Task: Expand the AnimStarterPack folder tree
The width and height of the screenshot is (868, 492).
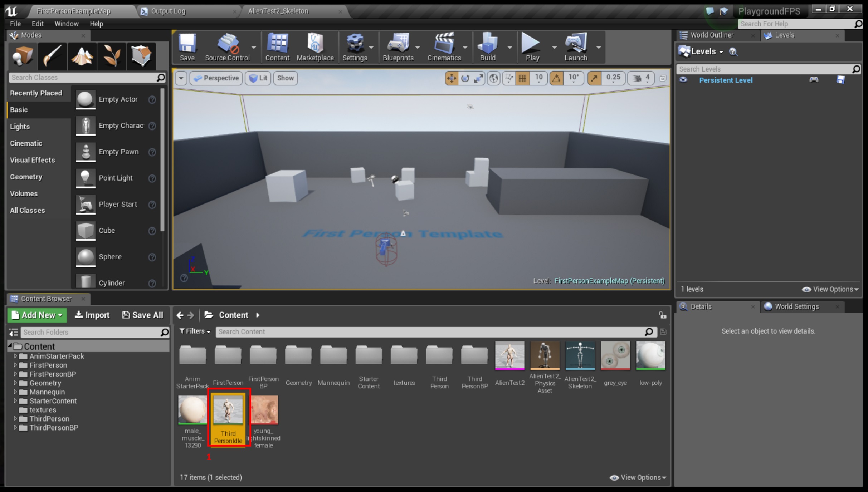Action: coord(15,356)
